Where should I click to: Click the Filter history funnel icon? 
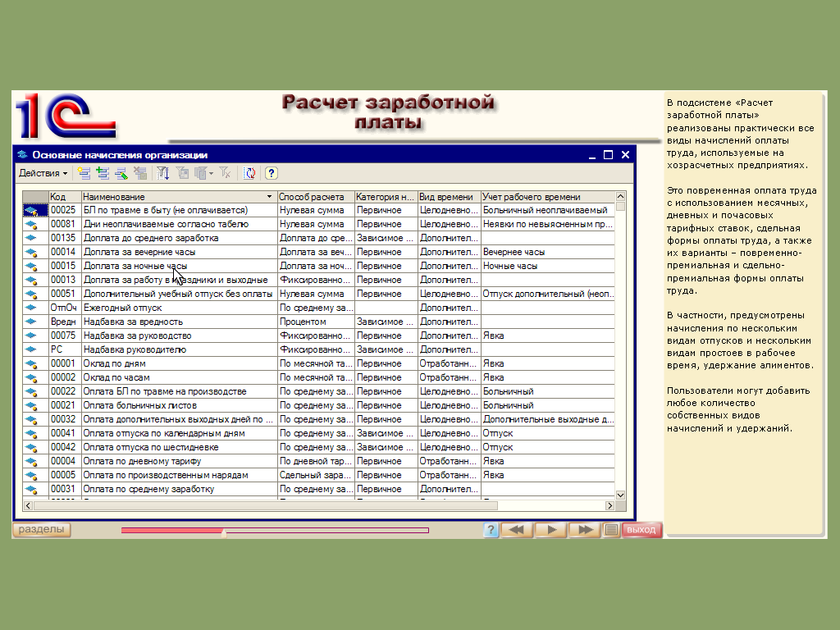tap(201, 173)
